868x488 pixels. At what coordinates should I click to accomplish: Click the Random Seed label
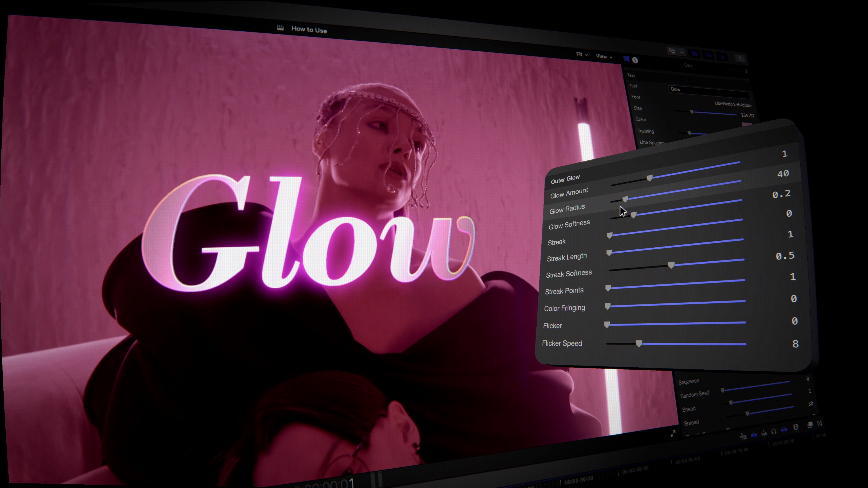[x=695, y=394]
